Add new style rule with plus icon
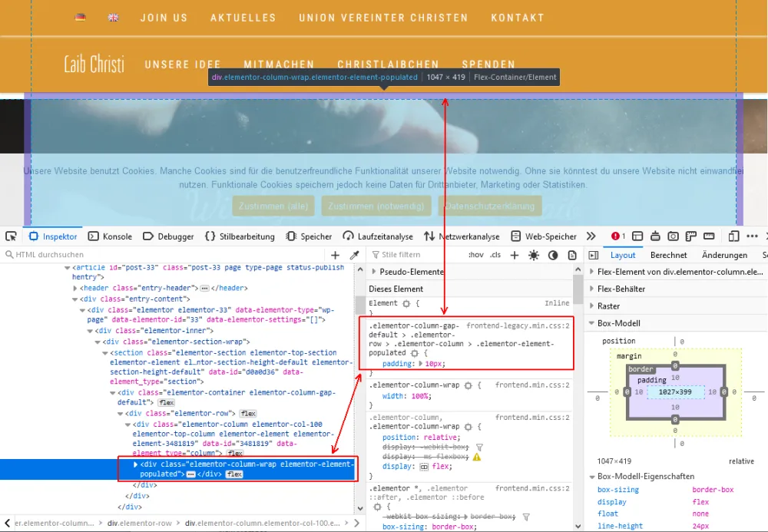This screenshot has width=768, height=532. 515,255
